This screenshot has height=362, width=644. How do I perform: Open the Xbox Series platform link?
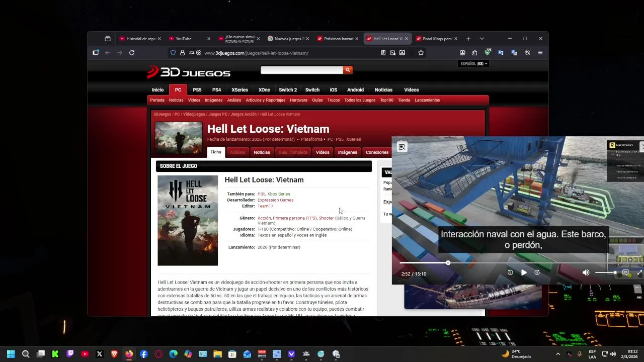coord(279,194)
